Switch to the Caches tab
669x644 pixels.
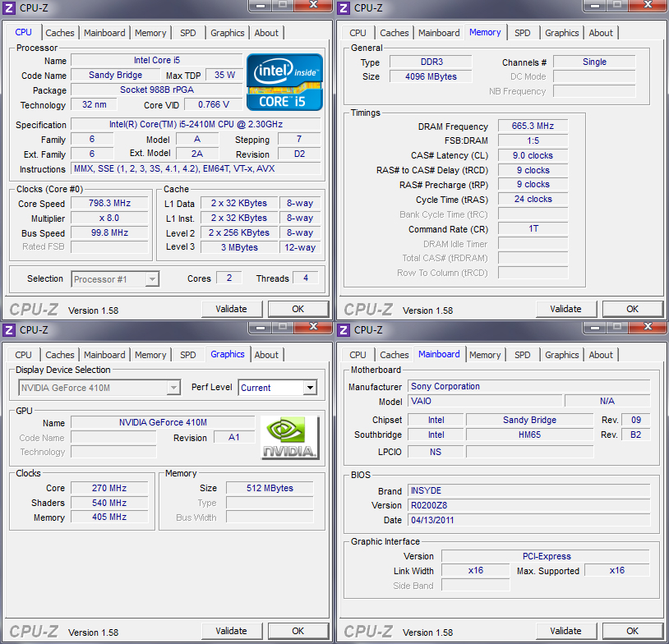coord(59,33)
